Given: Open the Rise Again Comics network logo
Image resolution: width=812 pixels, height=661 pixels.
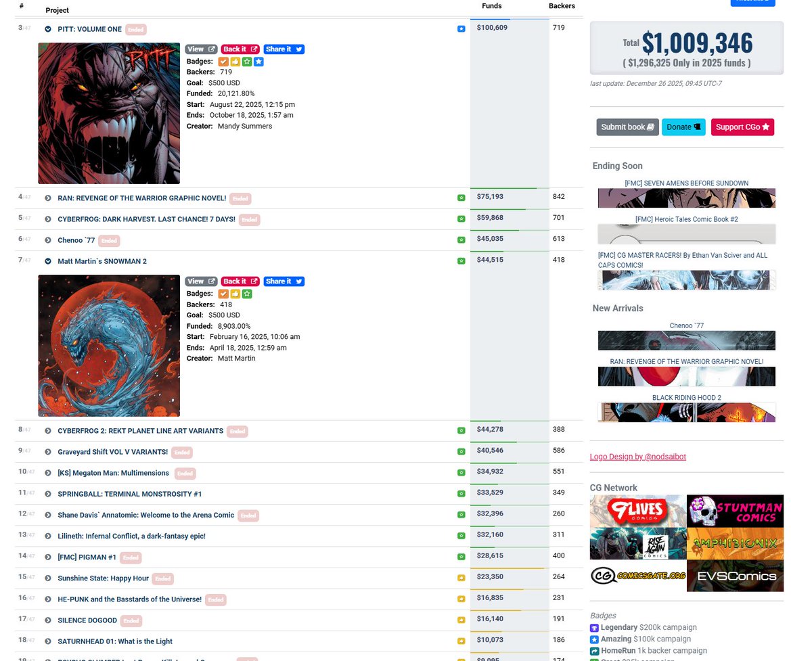Looking at the screenshot, I should coord(638,543).
